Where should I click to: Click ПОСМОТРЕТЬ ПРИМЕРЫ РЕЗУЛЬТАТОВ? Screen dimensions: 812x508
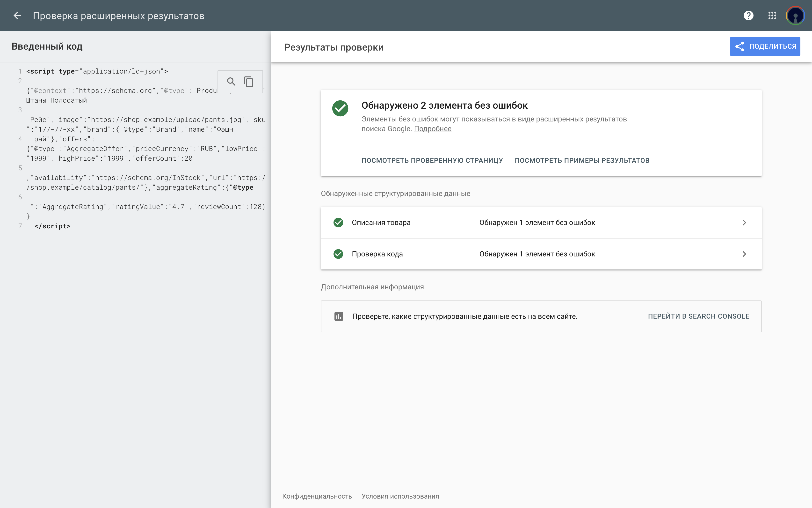tap(582, 161)
